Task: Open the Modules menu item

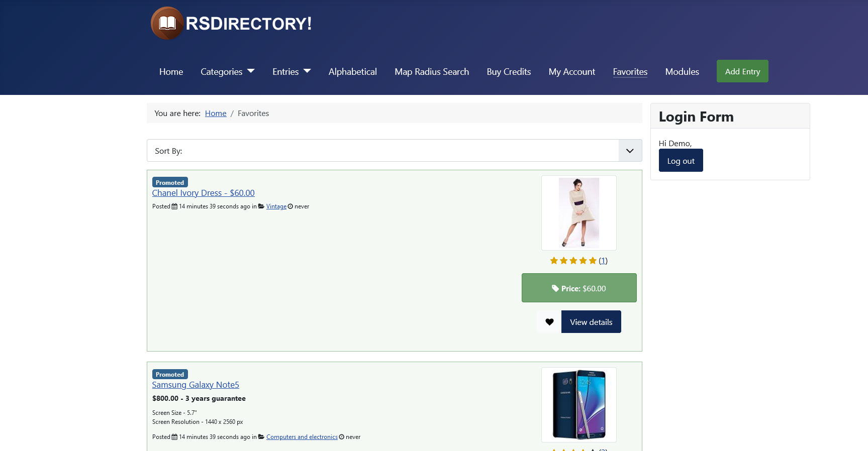Action: pos(682,72)
